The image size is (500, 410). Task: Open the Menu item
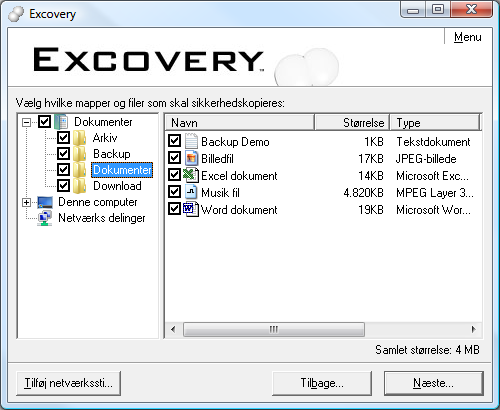click(468, 37)
